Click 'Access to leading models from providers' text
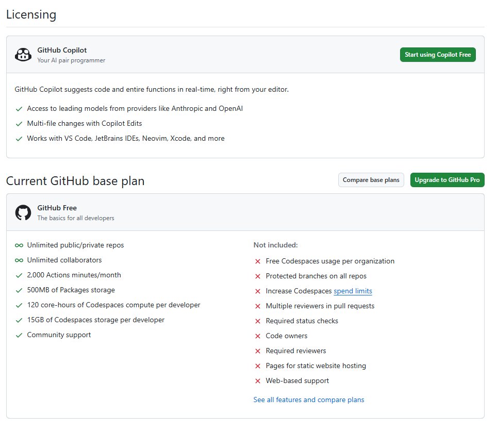497x448 pixels. point(135,108)
